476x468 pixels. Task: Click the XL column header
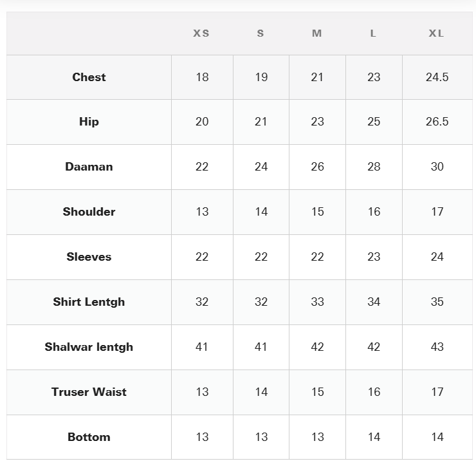(437, 33)
